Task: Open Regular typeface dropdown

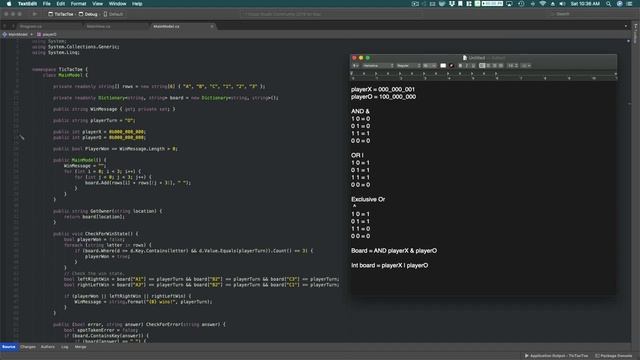Action: click(409, 65)
